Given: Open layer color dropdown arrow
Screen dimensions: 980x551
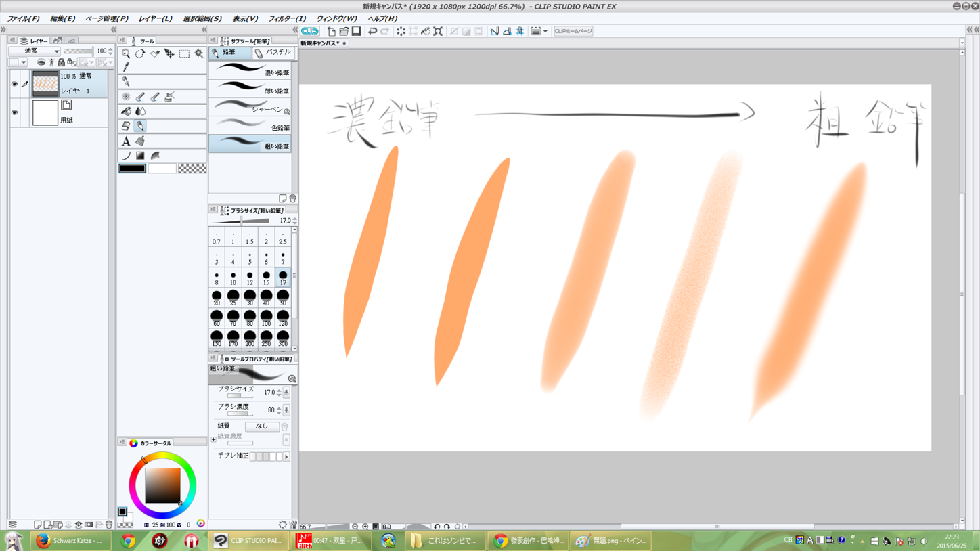Looking at the screenshot, I should pos(24,62).
